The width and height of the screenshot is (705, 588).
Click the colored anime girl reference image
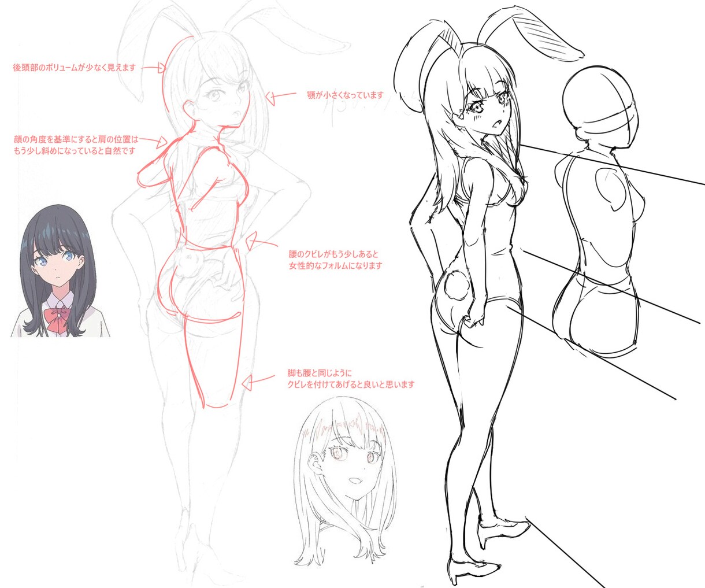[x=61, y=271]
